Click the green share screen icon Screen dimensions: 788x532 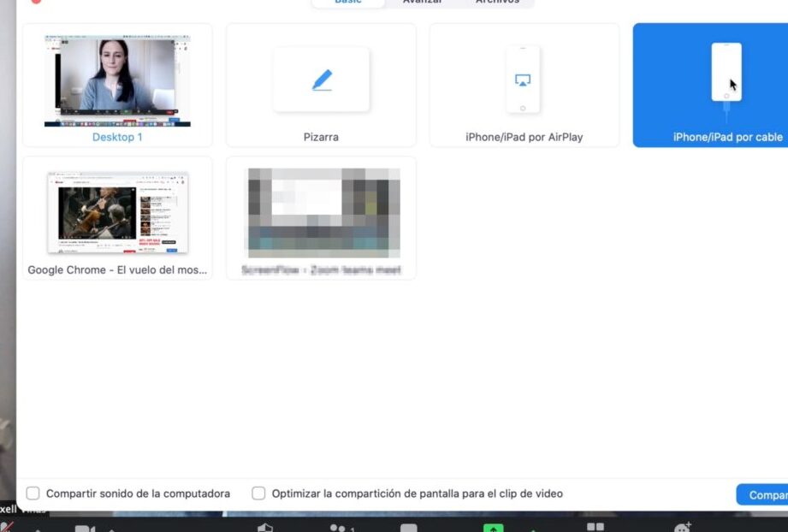point(494,528)
